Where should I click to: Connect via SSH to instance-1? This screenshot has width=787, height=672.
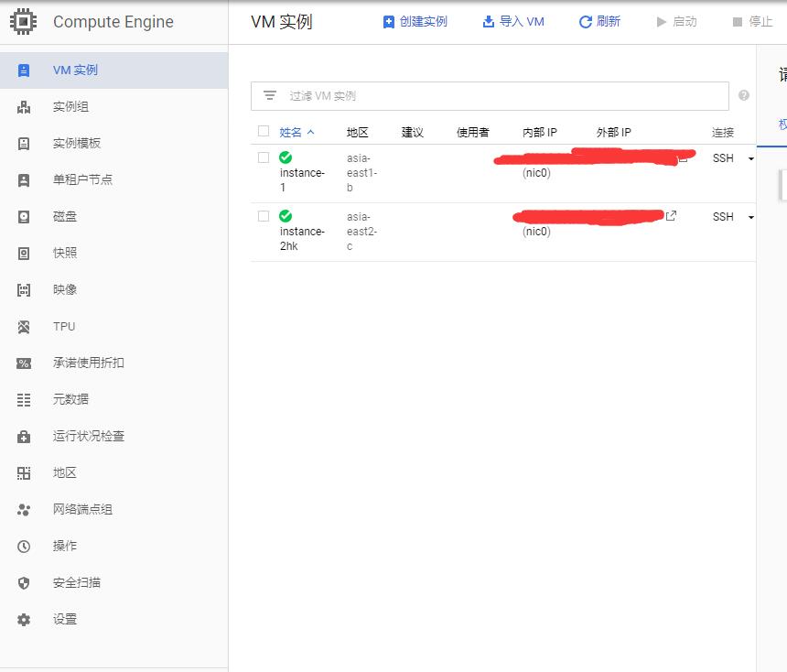click(723, 158)
